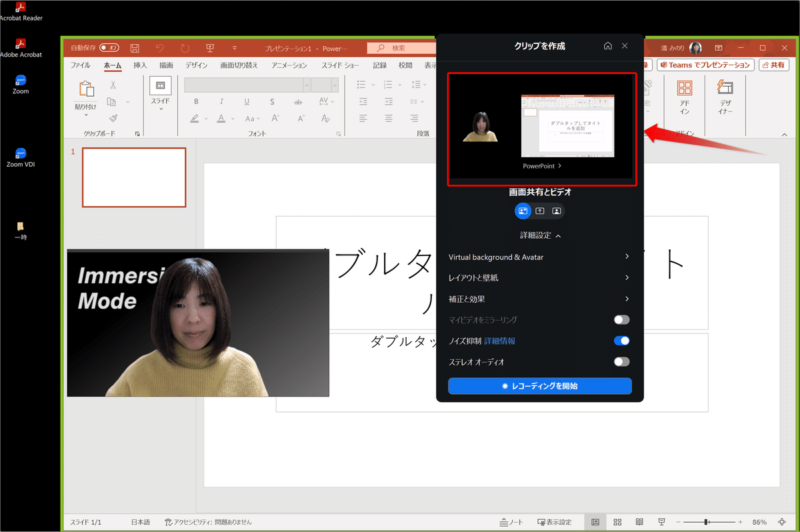This screenshot has height=532, width=800.
Task: Click the Copy icon in clipboard group
Action: pos(111,101)
